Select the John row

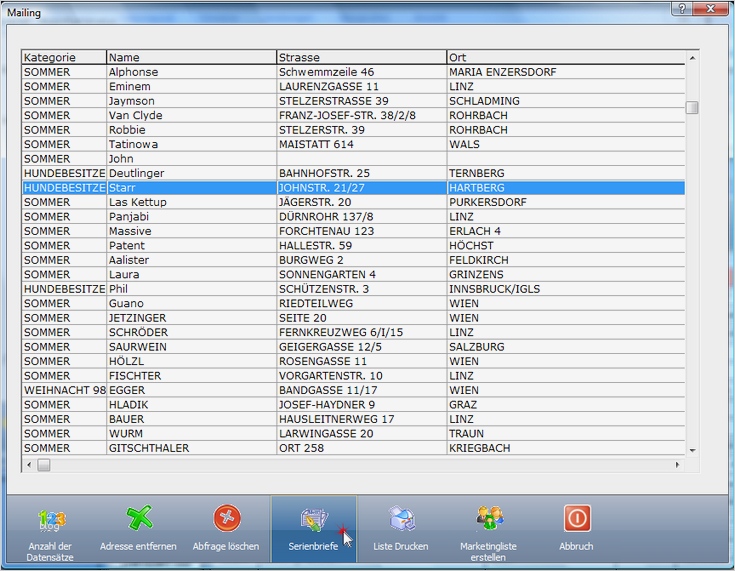click(x=353, y=159)
